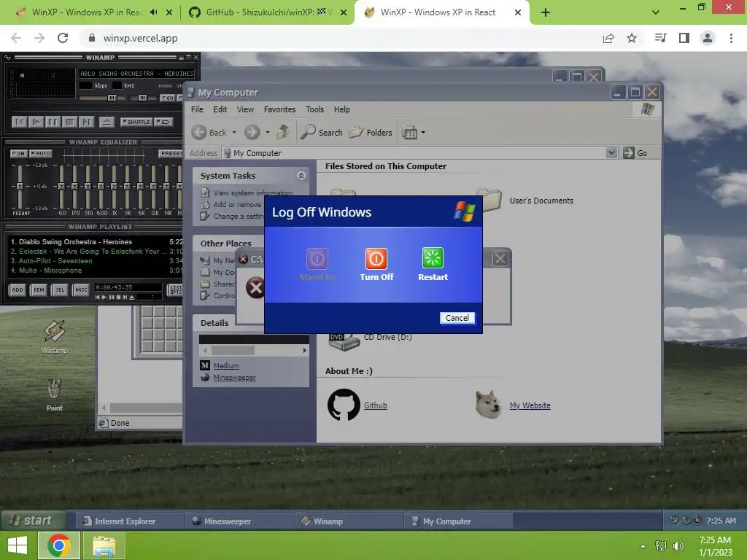Expand the Address bar dropdown
This screenshot has height=560, width=747.
coord(611,153)
